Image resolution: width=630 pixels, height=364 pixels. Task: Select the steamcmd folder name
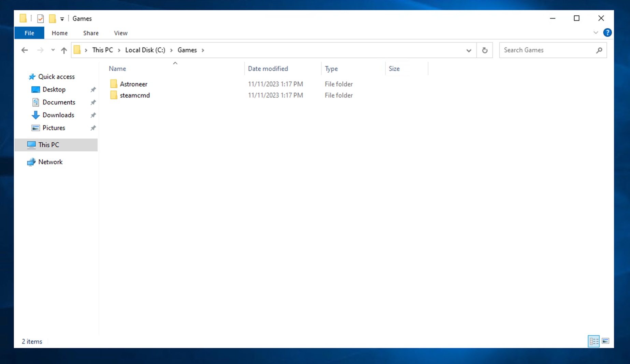(135, 95)
